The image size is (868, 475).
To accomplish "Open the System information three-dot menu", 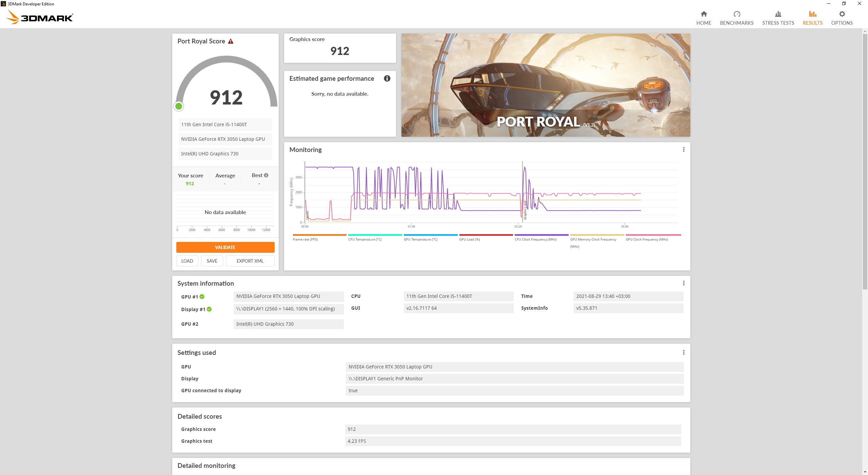I will coord(684,283).
